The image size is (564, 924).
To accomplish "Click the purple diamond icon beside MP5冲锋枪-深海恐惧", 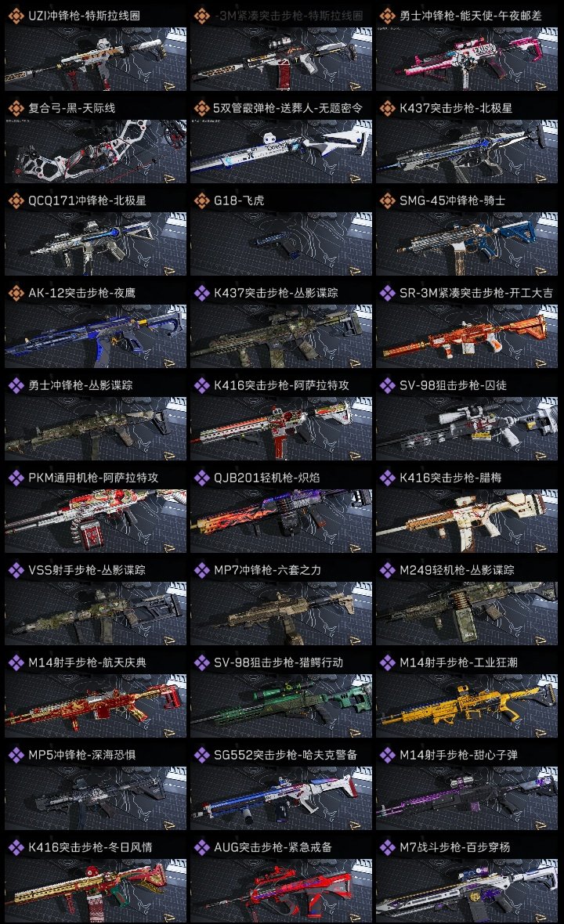I will coord(16,755).
